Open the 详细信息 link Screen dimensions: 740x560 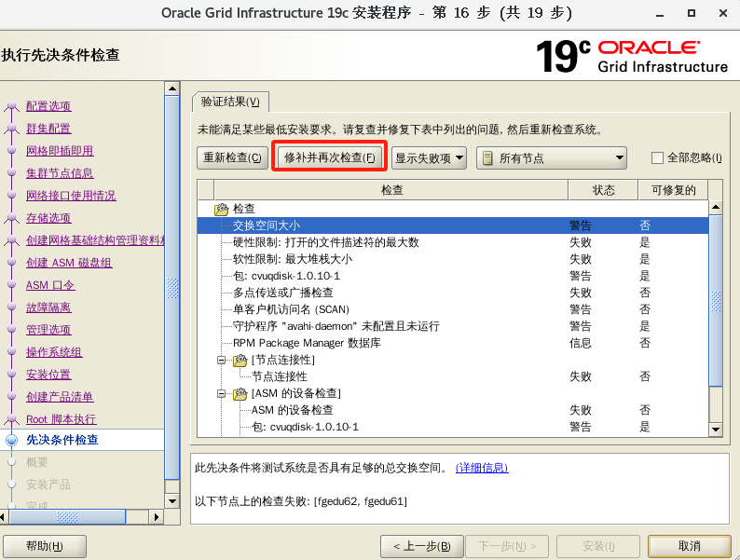[x=482, y=468]
